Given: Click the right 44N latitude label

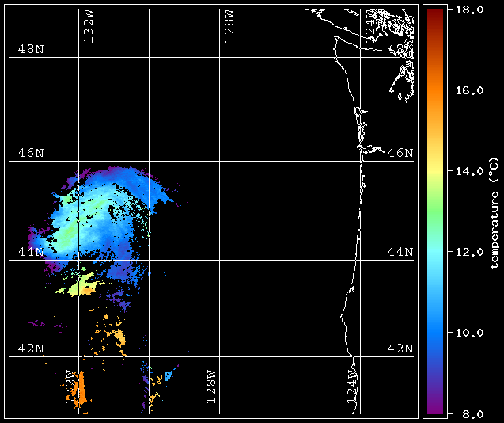Looking at the screenshot, I should coord(400,252).
